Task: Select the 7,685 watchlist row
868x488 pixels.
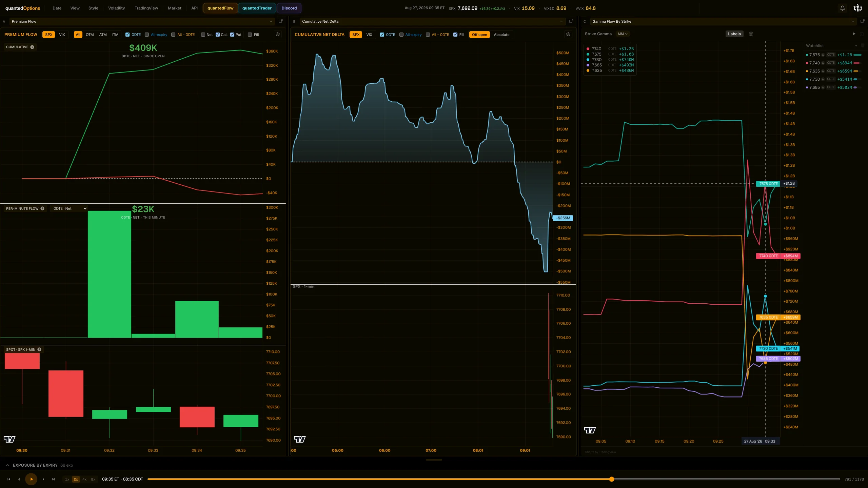Action: coord(834,87)
